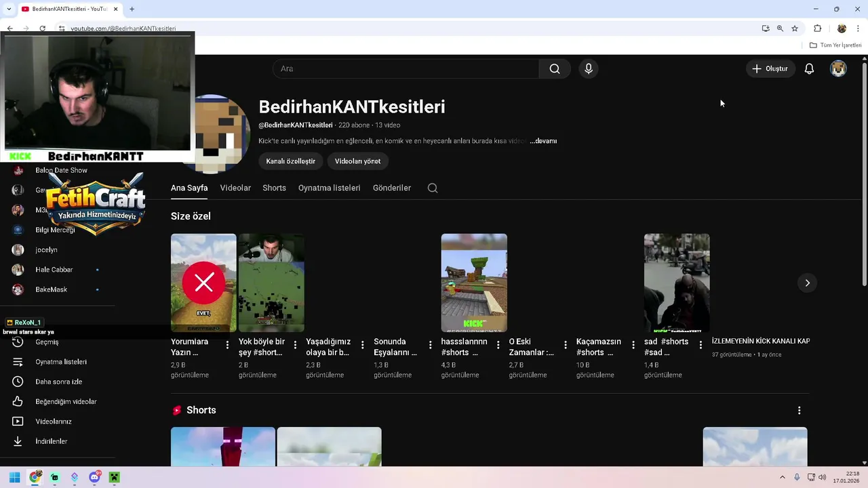Click the YouTube search input field
Viewport: 868px width, 488px height.
click(x=406, y=68)
